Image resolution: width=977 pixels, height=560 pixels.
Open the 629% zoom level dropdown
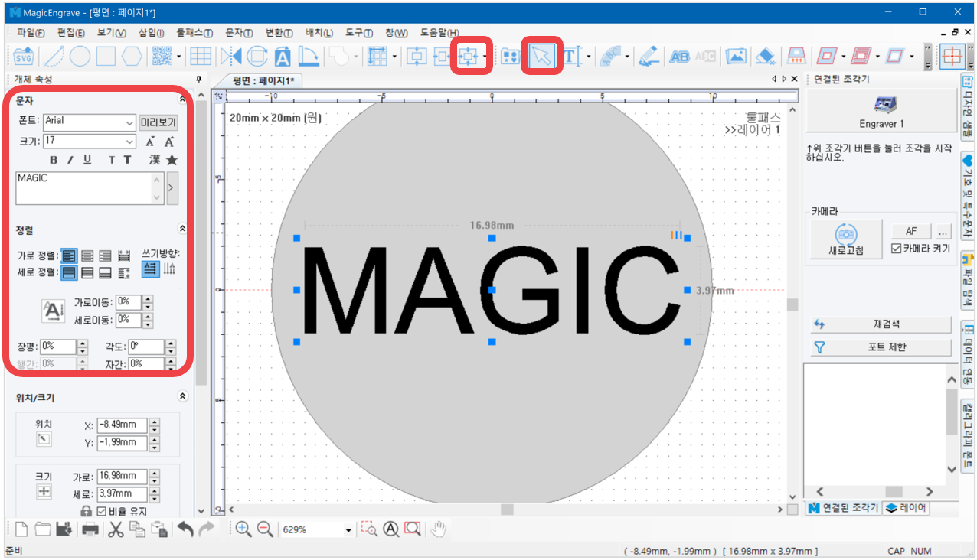click(348, 529)
